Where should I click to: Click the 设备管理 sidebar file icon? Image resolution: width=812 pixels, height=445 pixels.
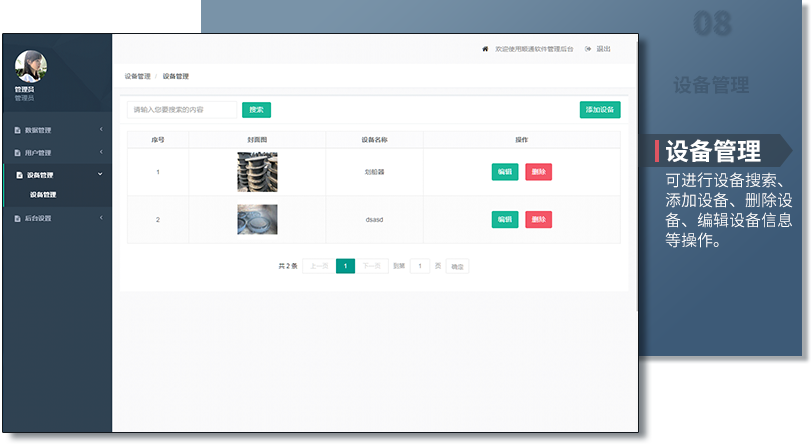pyautogui.click(x=18, y=175)
